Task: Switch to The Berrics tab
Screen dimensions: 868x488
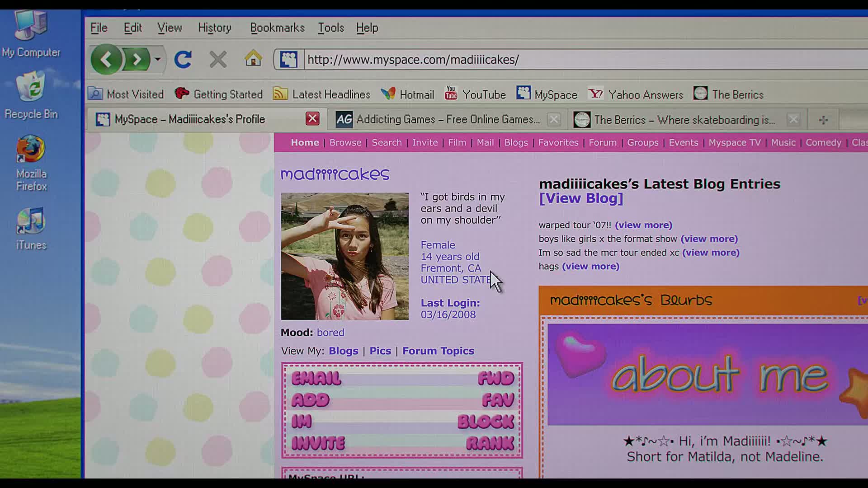Action: click(x=686, y=120)
